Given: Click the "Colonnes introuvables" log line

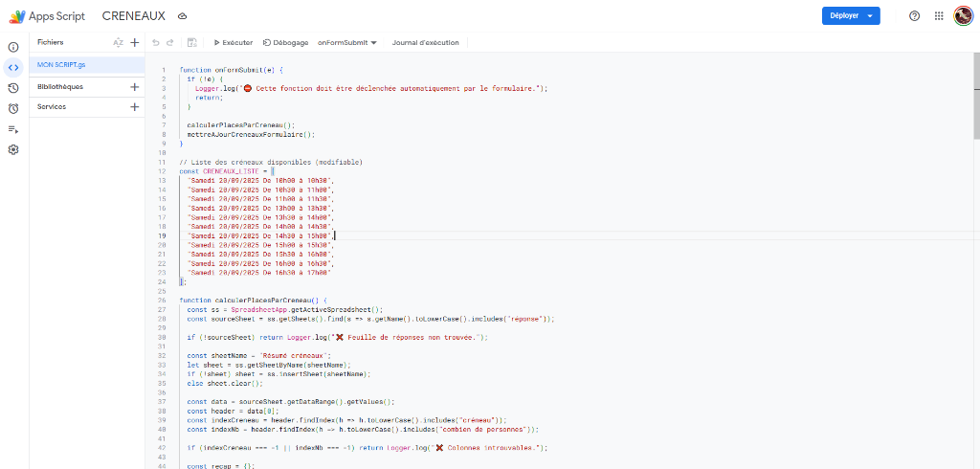Looking at the screenshot, I should (367, 448).
